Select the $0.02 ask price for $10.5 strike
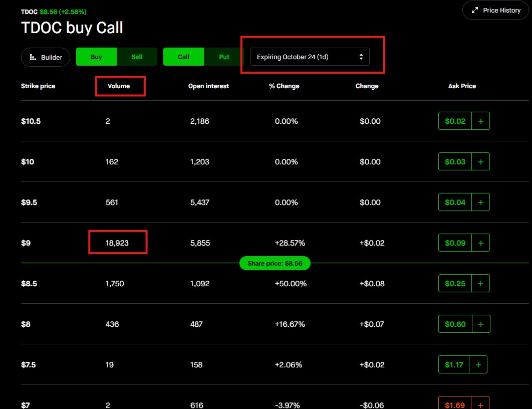This screenshot has width=532, height=409. (455, 121)
